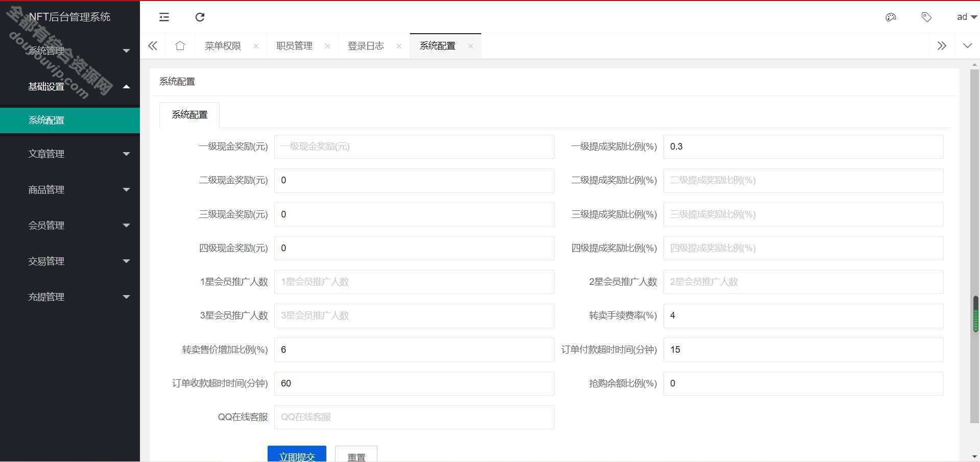Viewport: 980px width, 462px height.
Task: Focus the QQ在线客服 input
Action: click(x=414, y=417)
